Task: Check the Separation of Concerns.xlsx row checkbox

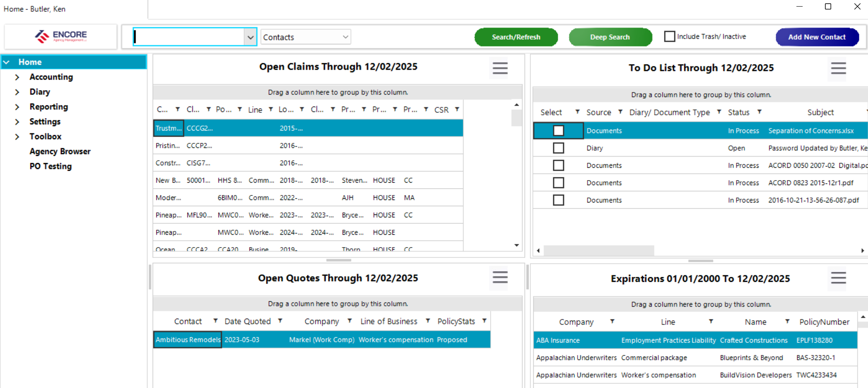Action: tap(559, 130)
